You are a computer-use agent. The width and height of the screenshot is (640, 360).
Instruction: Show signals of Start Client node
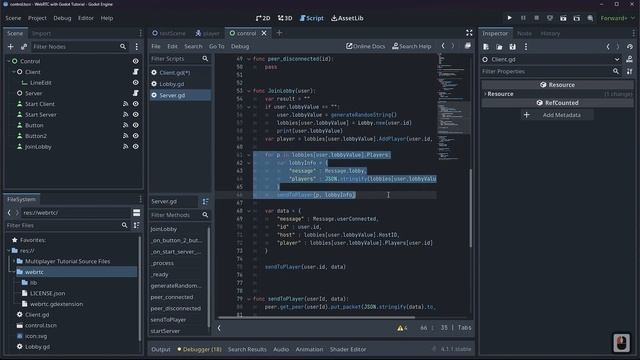point(125,104)
